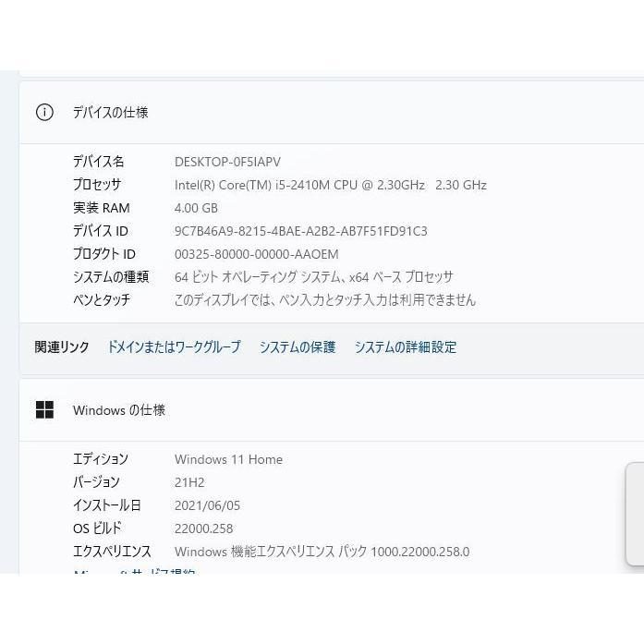This screenshot has width=644, height=644.
Task: Click the ペンとタッチ label
Action: tap(102, 299)
